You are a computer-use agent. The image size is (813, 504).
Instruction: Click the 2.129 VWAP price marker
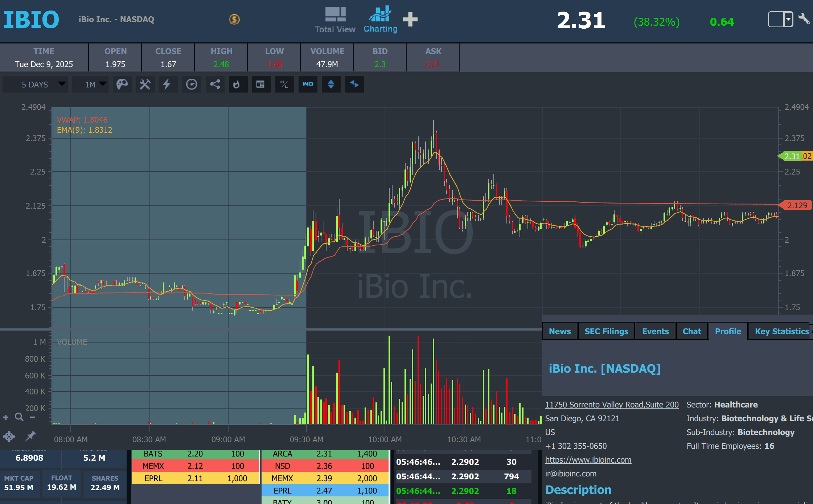[797, 205]
